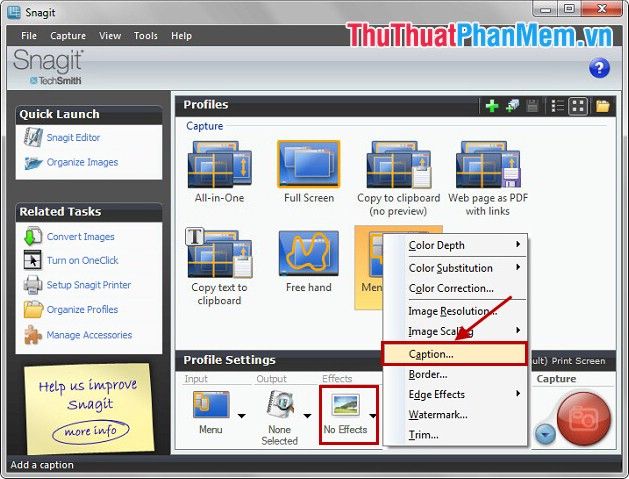Click the Convert Images green arrow icon
Image resolution: width=629 pixels, height=479 pixels.
tap(32, 236)
